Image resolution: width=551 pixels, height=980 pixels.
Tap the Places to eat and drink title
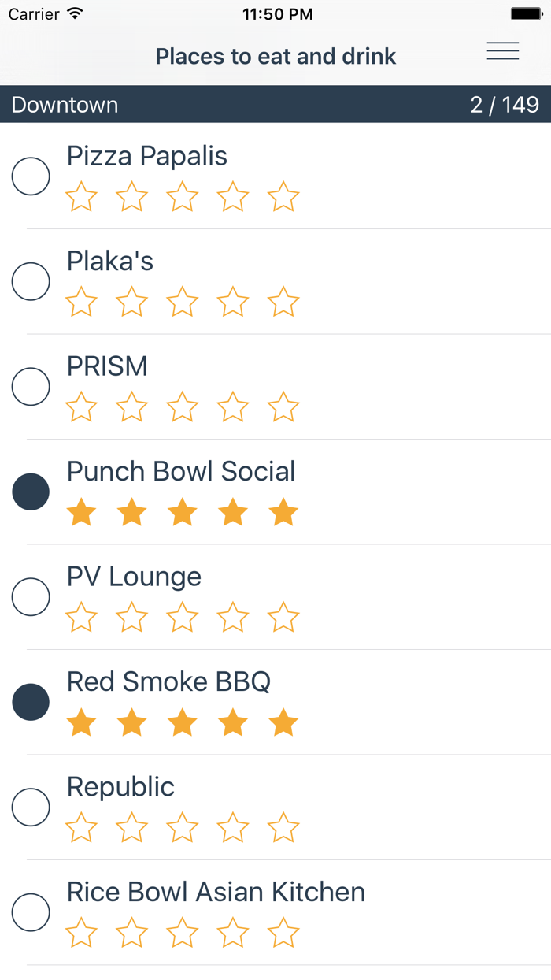[x=275, y=56]
